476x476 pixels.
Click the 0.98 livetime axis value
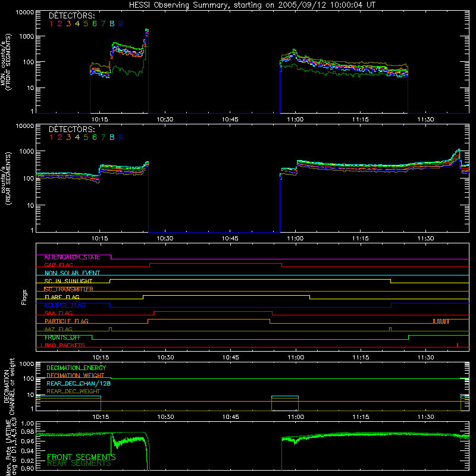pos(27,431)
